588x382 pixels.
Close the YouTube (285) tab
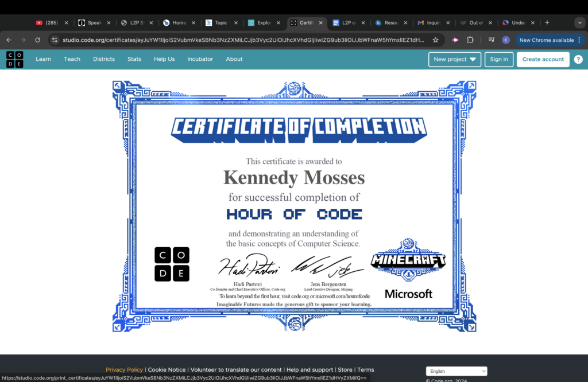67,23
